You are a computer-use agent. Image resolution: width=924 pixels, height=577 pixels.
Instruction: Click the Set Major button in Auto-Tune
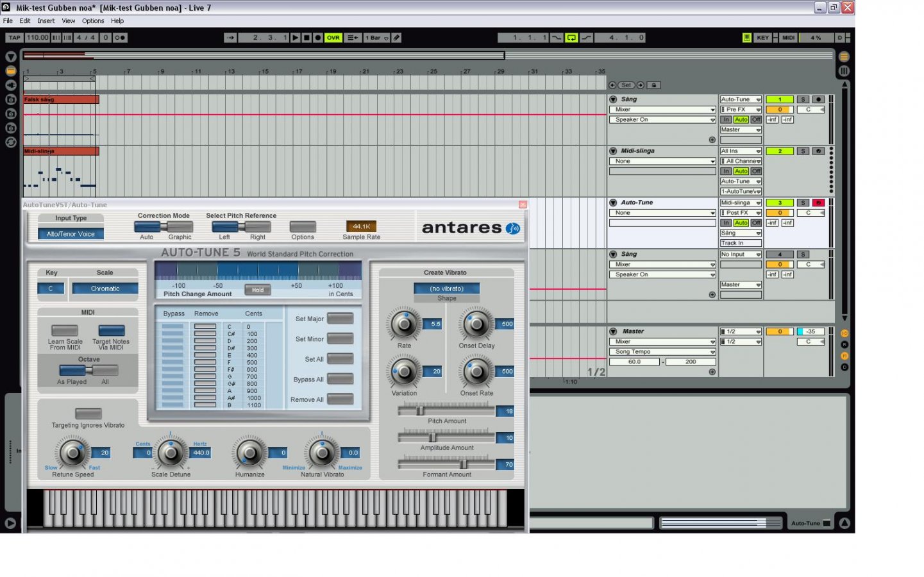pos(340,319)
